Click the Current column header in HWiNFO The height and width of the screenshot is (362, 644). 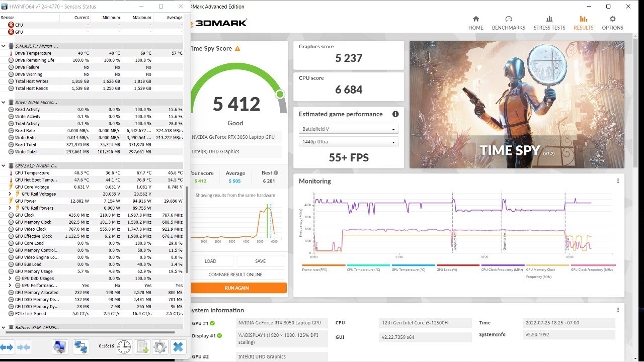coord(75,18)
